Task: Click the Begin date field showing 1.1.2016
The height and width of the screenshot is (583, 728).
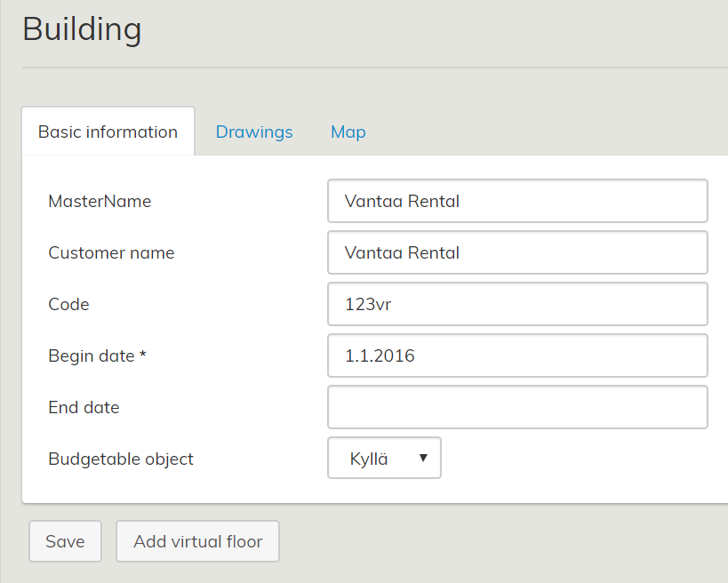Action: (517, 355)
